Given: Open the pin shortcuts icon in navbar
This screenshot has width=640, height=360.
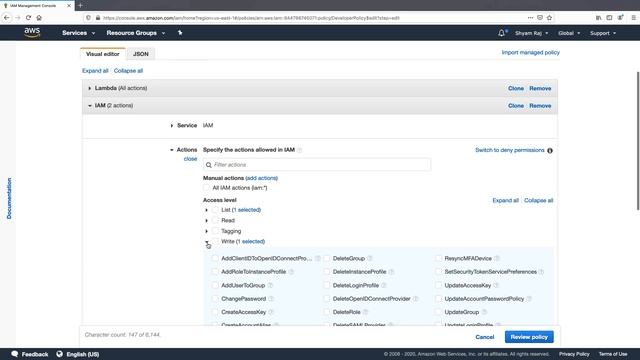Looking at the screenshot, I should tap(180, 33).
